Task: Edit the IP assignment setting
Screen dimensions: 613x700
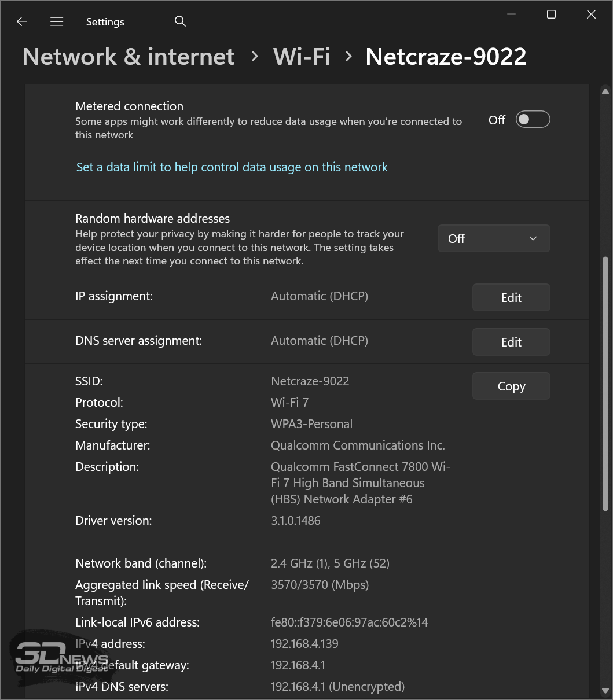Action: coord(511,297)
